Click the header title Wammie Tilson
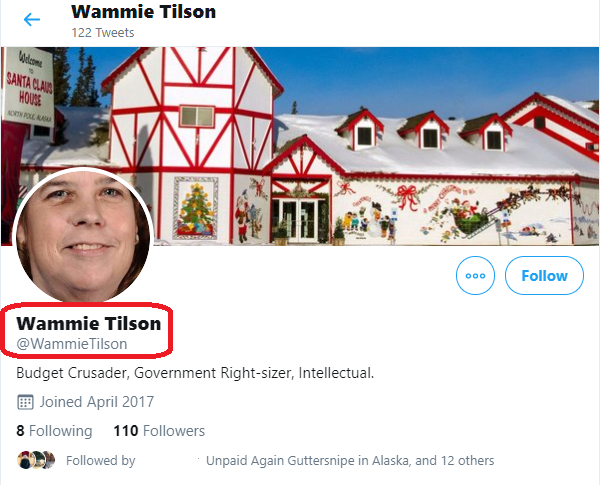603x485 pixels. 143,12
